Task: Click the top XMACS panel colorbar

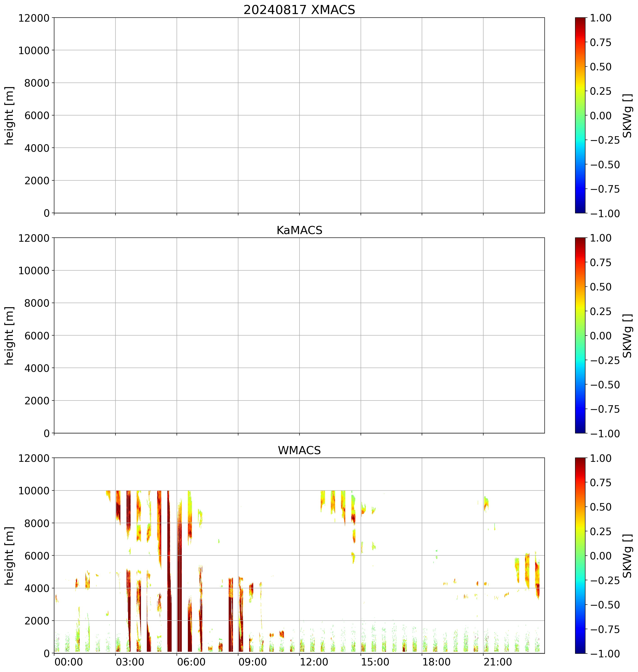Action: point(580,115)
